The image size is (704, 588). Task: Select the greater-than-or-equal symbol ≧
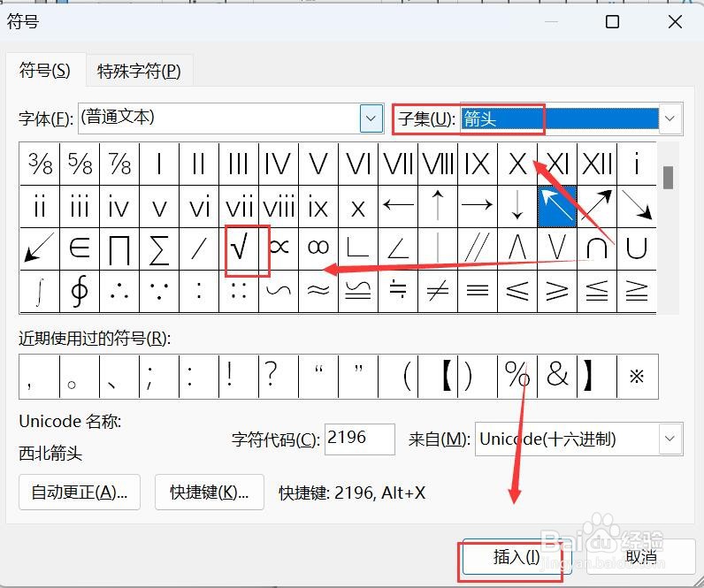point(637,291)
